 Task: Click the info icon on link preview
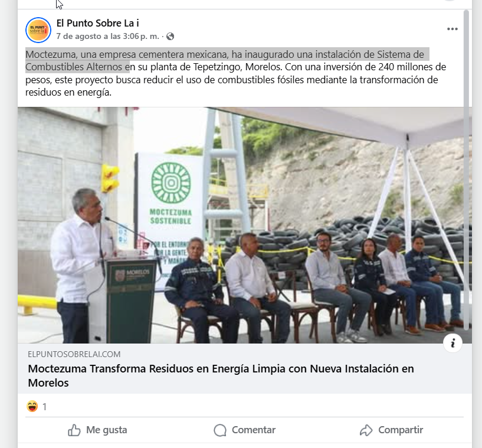coord(453,343)
